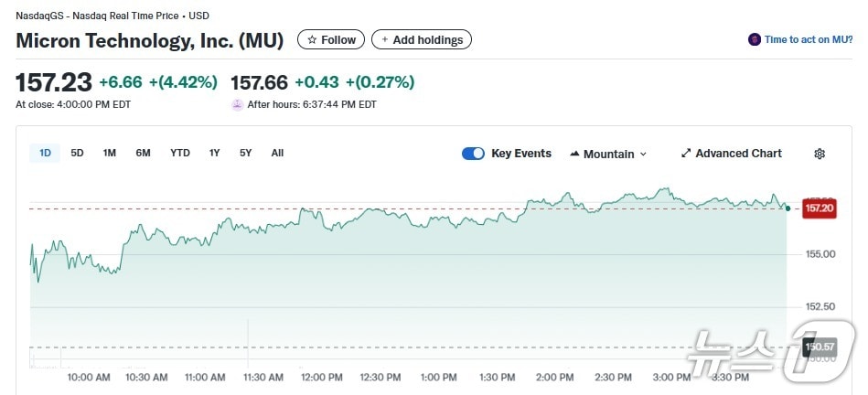Toggle the Key Events switch

[473, 154]
